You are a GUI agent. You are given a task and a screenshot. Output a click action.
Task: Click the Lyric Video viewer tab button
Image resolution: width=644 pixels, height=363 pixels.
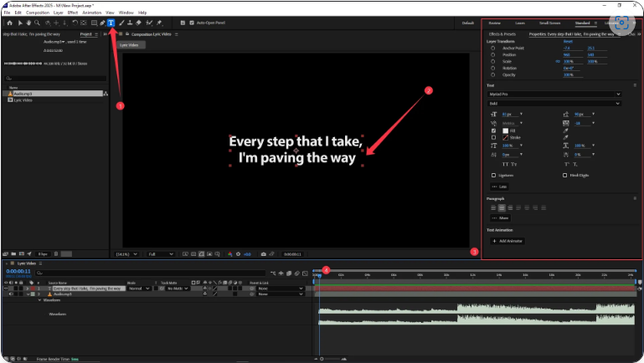[x=129, y=45]
